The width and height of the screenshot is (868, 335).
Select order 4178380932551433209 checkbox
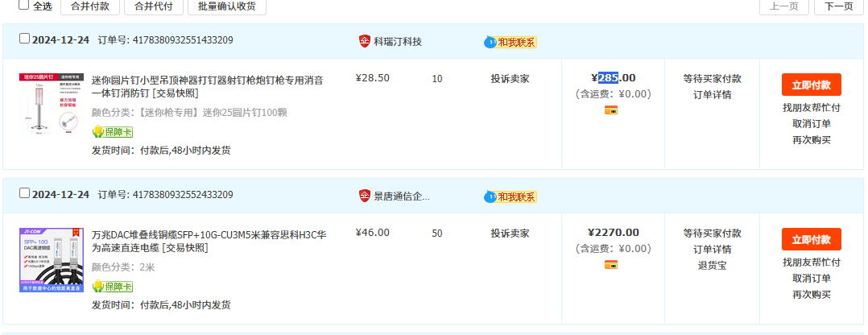tap(24, 39)
